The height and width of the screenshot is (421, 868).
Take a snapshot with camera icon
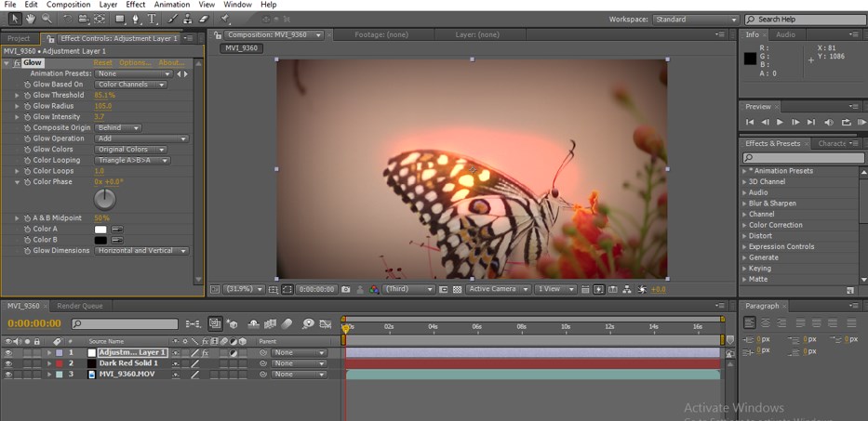(x=345, y=289)
